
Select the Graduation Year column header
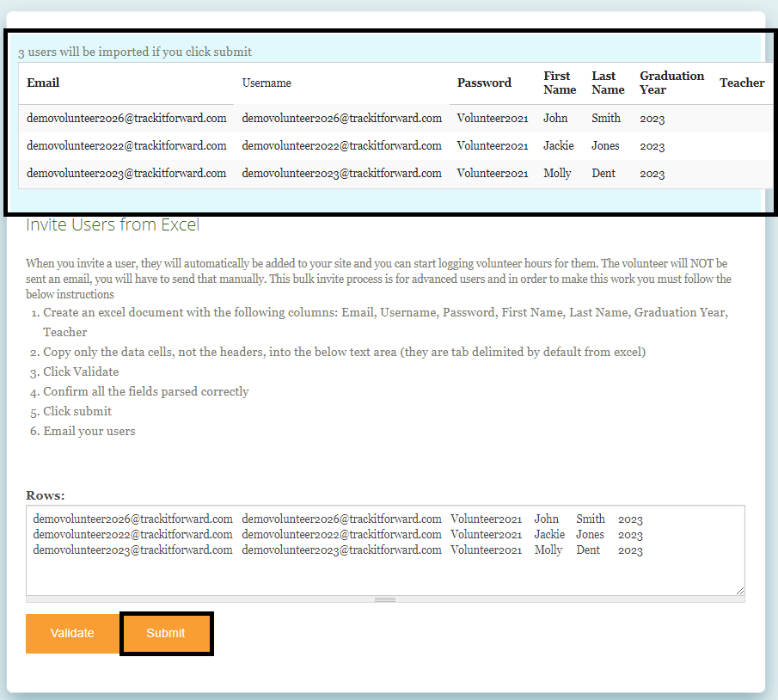point(671,83)
